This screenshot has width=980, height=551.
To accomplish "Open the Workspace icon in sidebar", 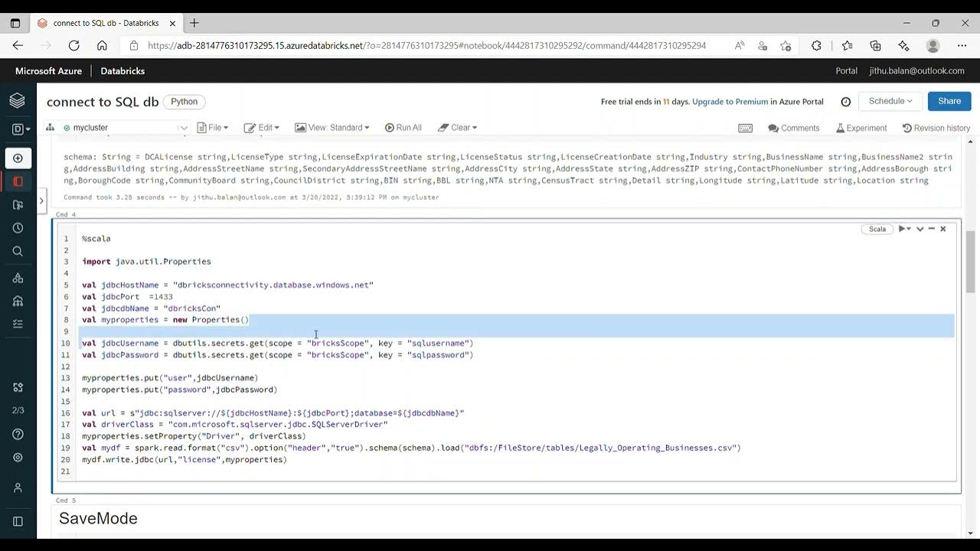I will [x=18, y=181].
